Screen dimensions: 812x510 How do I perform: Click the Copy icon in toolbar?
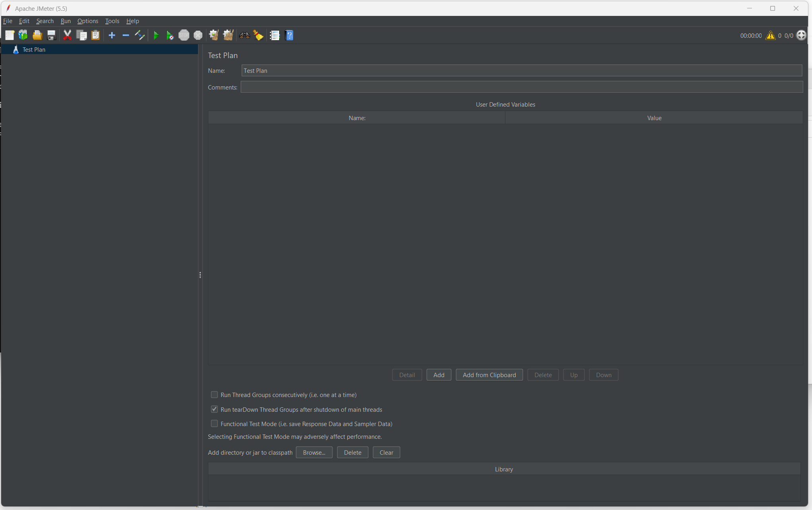82,35
